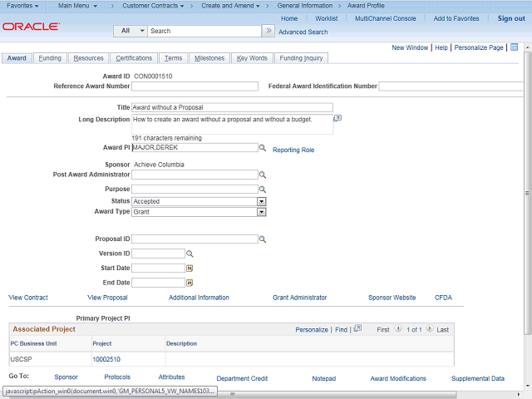Click into the Title text field
Screen dimensions: 532x399
[x=232, y=108]
